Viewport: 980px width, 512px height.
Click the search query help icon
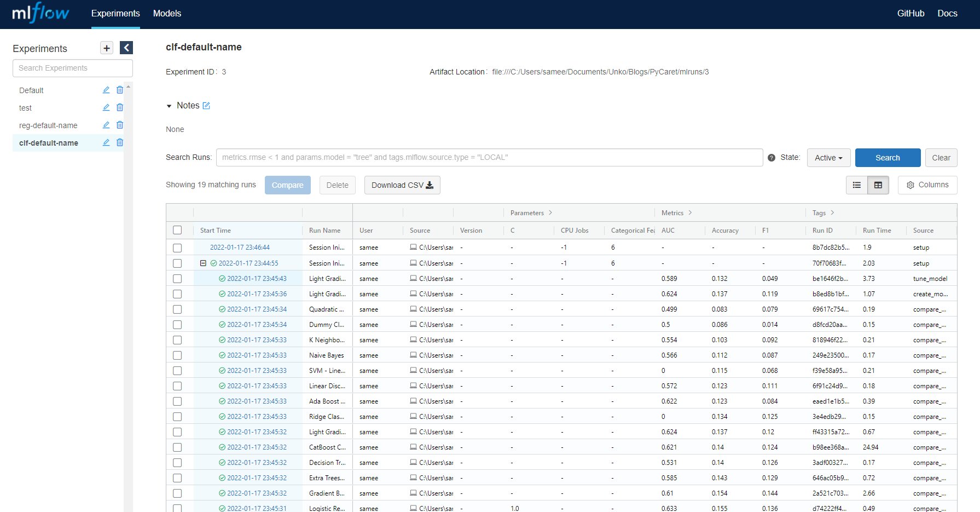[x=772, y=157]
